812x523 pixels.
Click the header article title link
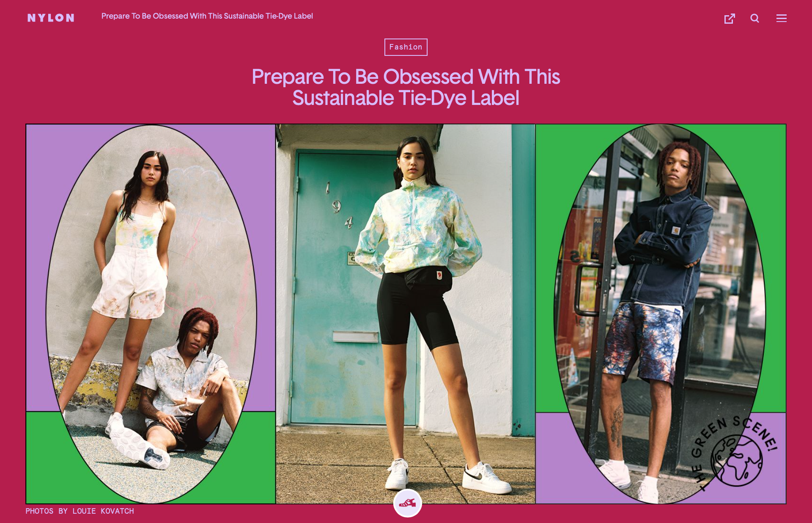[207, 16]
